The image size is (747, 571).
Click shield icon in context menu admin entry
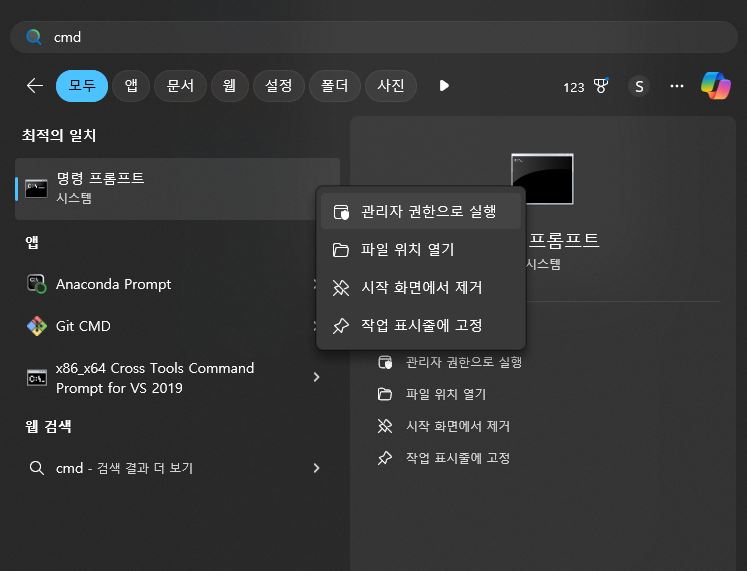(x=341, y=212)
